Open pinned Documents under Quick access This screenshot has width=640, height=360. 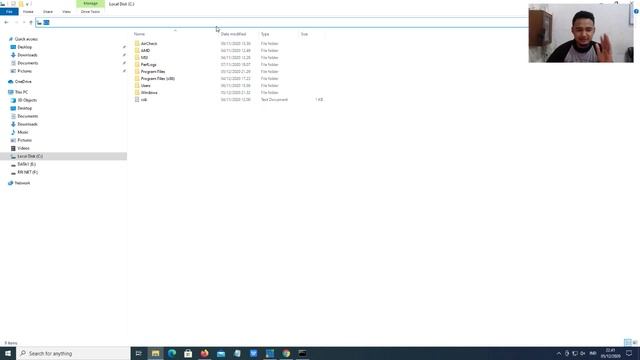[28, 63]
